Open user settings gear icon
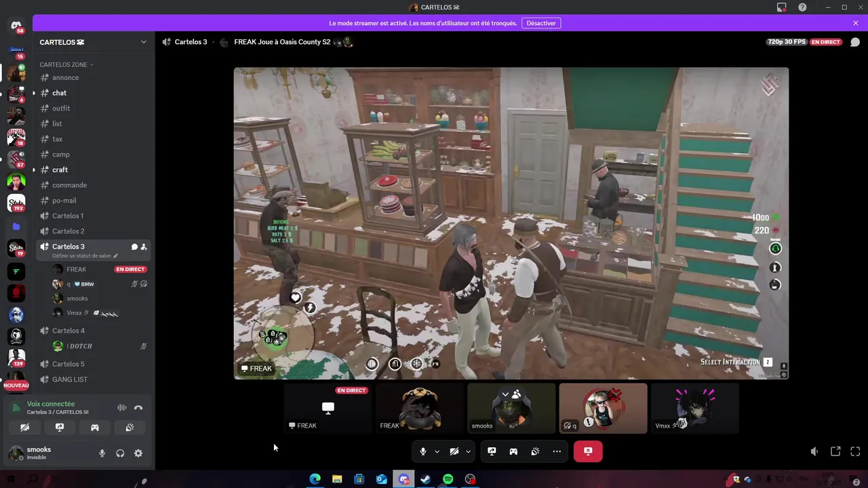 pos(138,453)
